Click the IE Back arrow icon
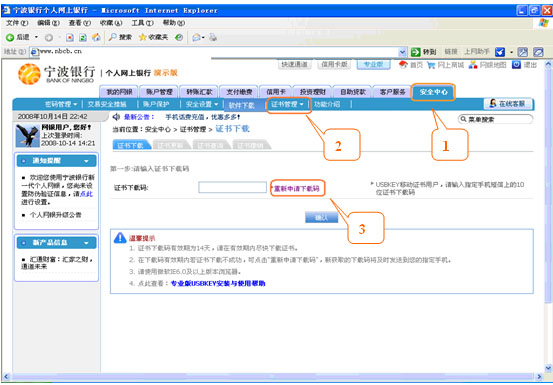553x385 pixels. coord(10,37)
